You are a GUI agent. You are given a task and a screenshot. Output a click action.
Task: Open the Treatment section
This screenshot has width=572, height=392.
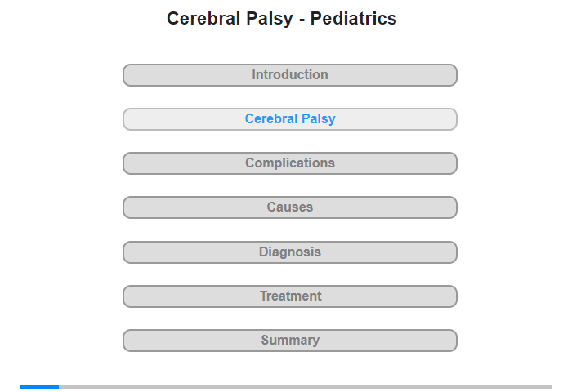[289, 296]
